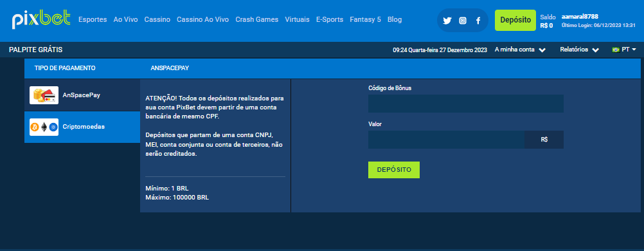This screenshot has width=644, height=251.
Task: Click the ANSPACEPAY column header
Action: tap(170, 68)
